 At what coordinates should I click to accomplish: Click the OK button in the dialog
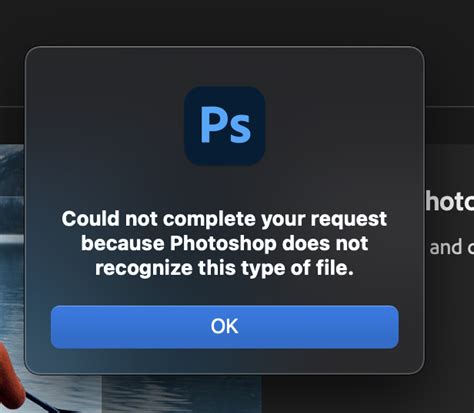(x=224, y=327)
